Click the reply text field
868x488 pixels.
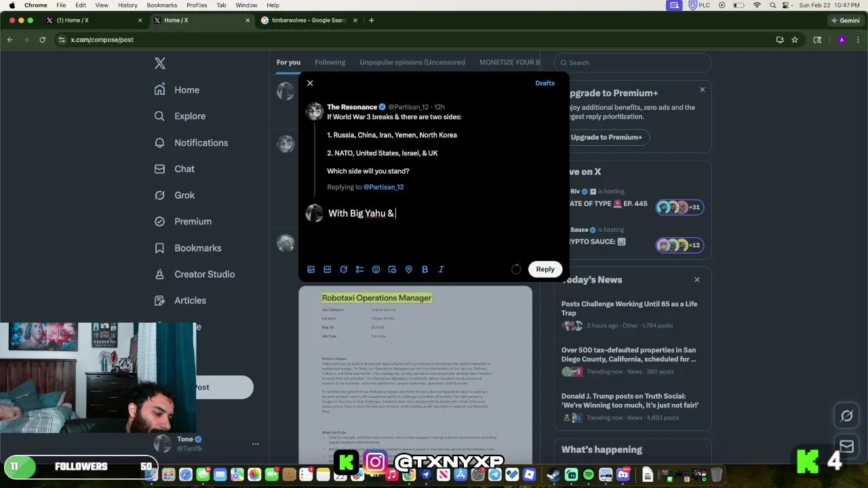click(x=444, y=213)
